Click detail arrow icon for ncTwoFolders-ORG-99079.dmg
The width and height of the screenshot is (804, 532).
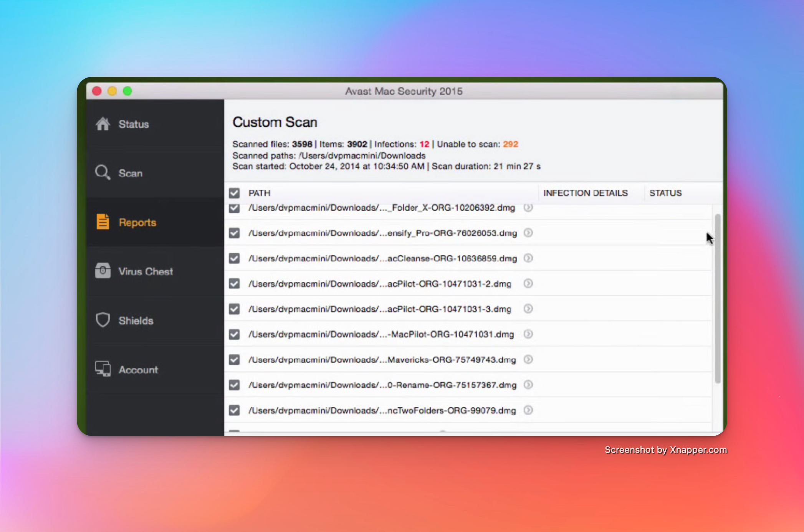click(x=528, y=410)
